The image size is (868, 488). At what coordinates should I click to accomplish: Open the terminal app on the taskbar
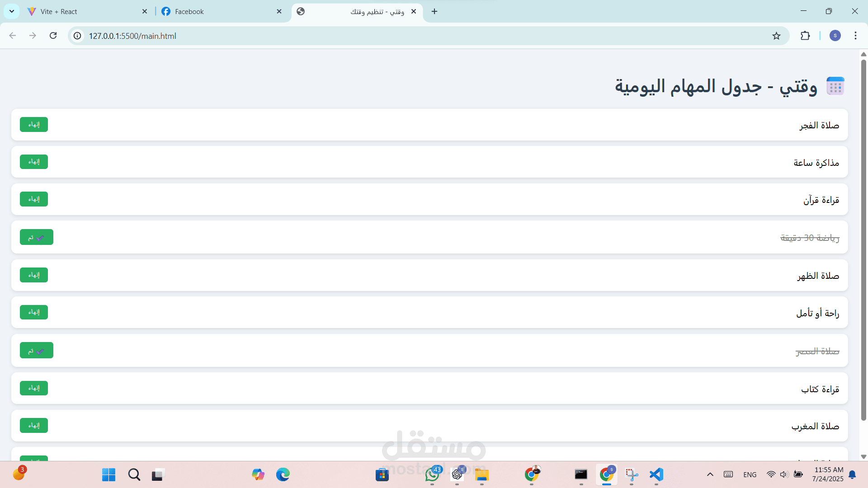[581, 474]
